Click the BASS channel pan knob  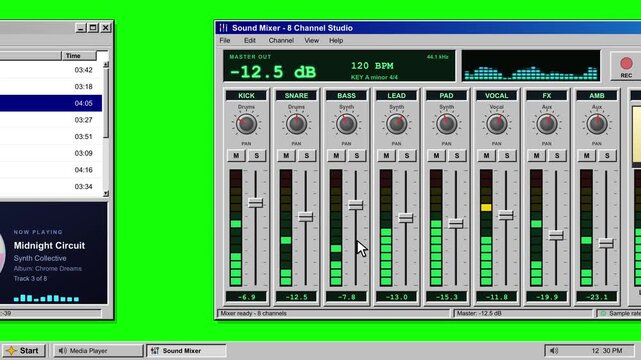click(x=346, y=125)
